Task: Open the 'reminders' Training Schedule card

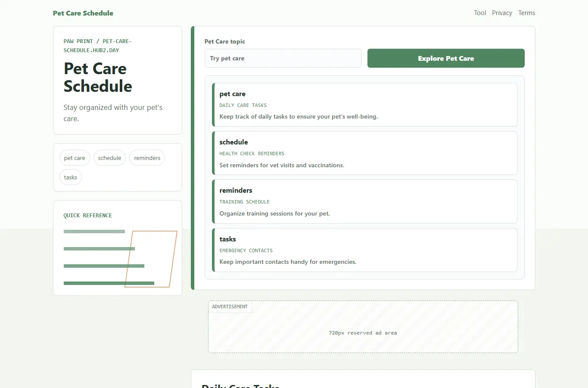Action: point(364,201)
